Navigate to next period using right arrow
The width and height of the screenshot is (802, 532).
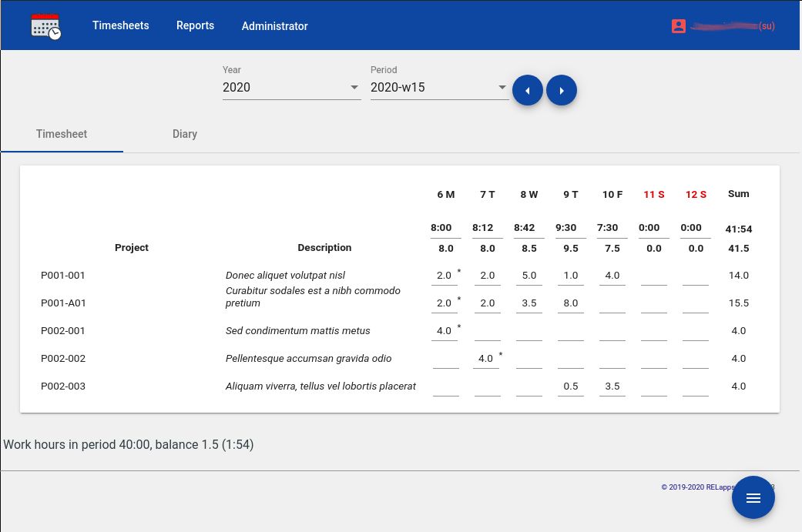pos(562,90)
